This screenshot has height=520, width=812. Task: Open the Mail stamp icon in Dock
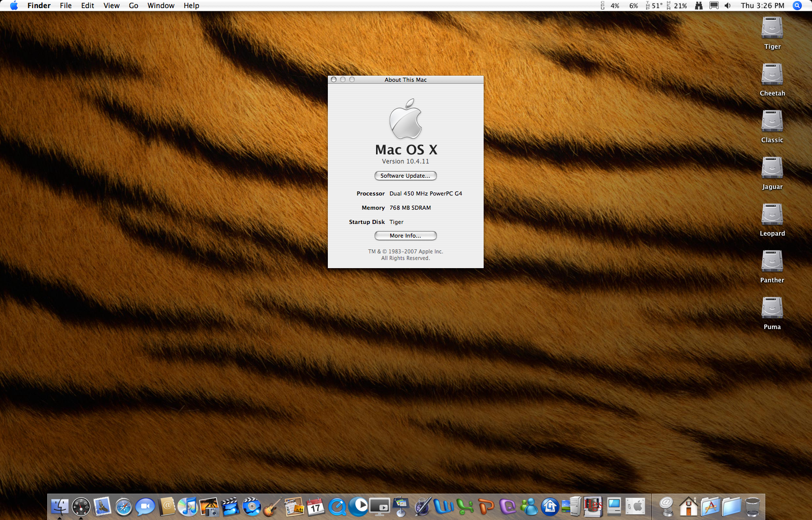click(x=102, y=506)
